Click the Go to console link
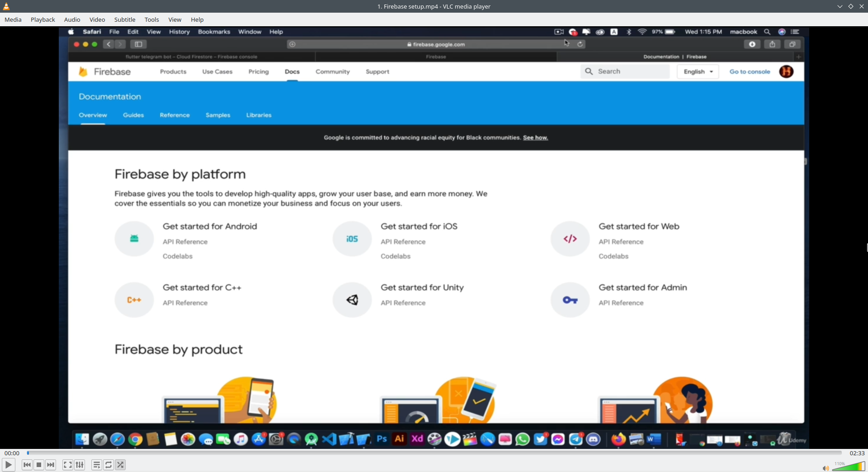 [750, 72]
